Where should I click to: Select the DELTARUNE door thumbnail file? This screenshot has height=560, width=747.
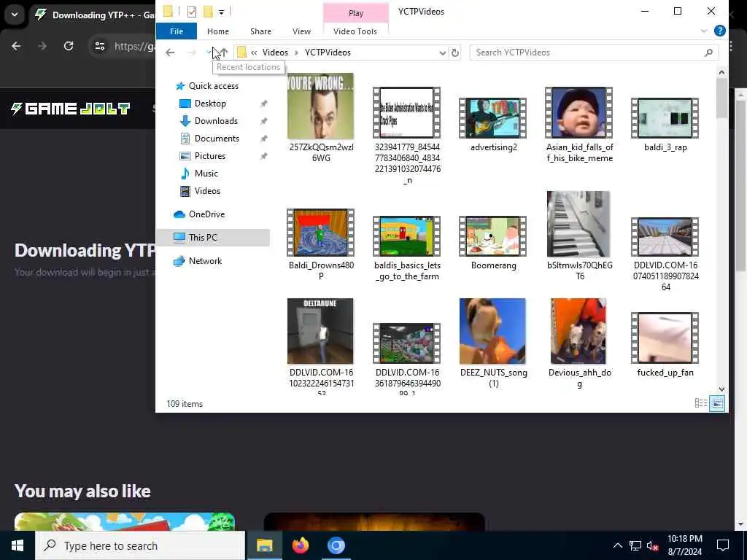pos(320,332)
